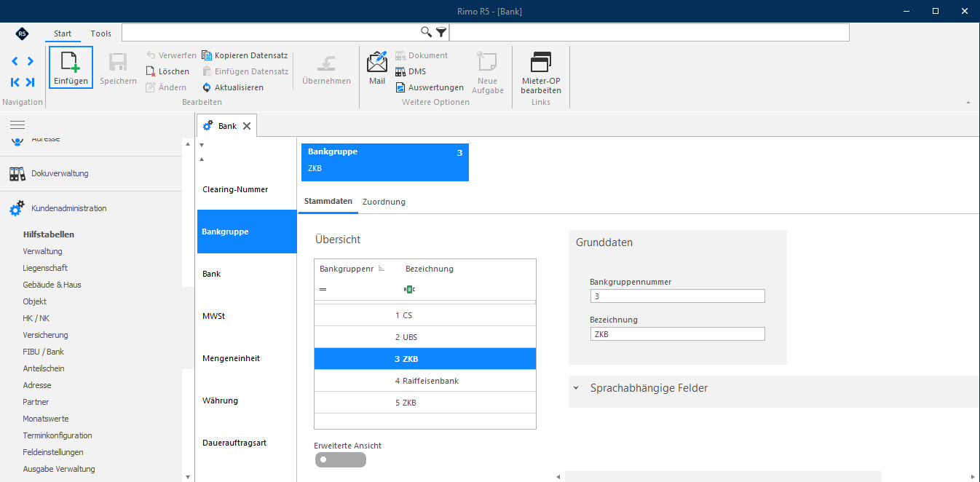The height and width of the screenshot is (482, 980).
Task: Close the Bank document tab
Action: click(x=247, y=126)
